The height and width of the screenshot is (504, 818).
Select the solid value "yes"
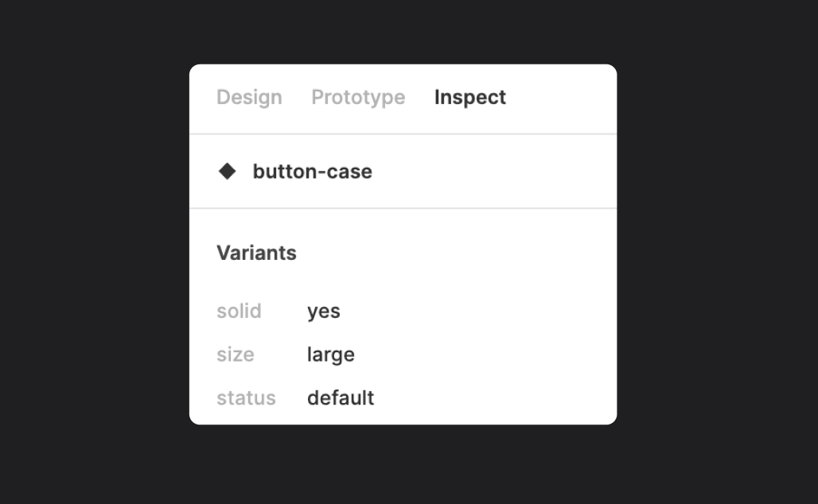(324, 311)
